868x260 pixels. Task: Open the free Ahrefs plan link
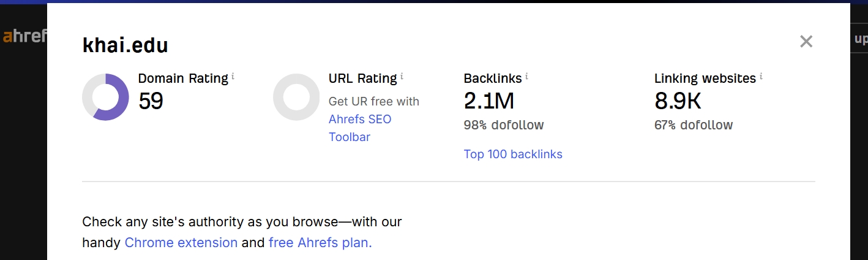click(320, 242)
